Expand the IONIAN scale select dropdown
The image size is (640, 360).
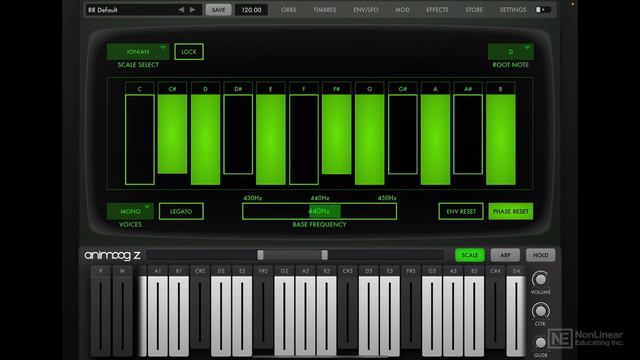click(138, 52)
